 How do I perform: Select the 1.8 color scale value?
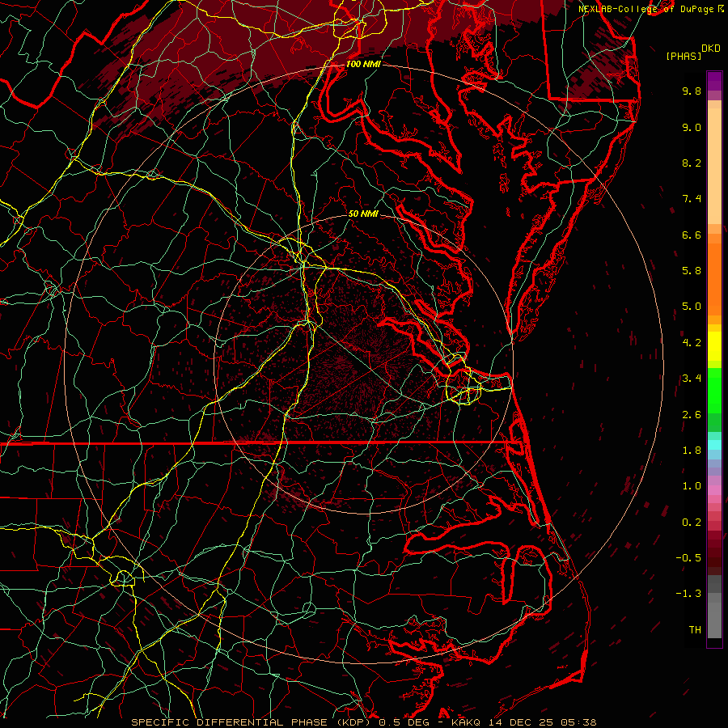(692, 451)
